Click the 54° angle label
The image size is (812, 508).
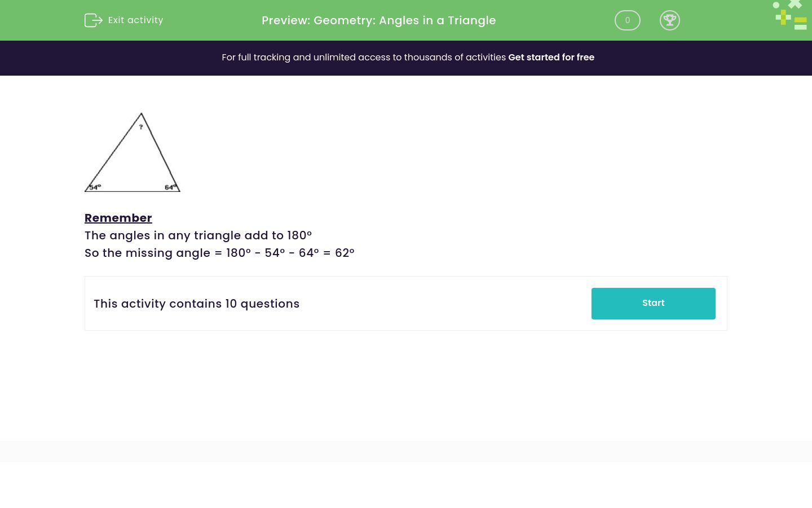pos(95,186)
